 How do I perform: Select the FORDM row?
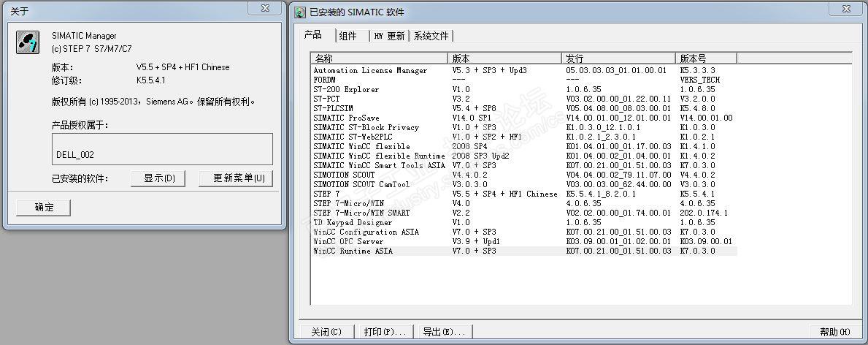coord(523,80)
